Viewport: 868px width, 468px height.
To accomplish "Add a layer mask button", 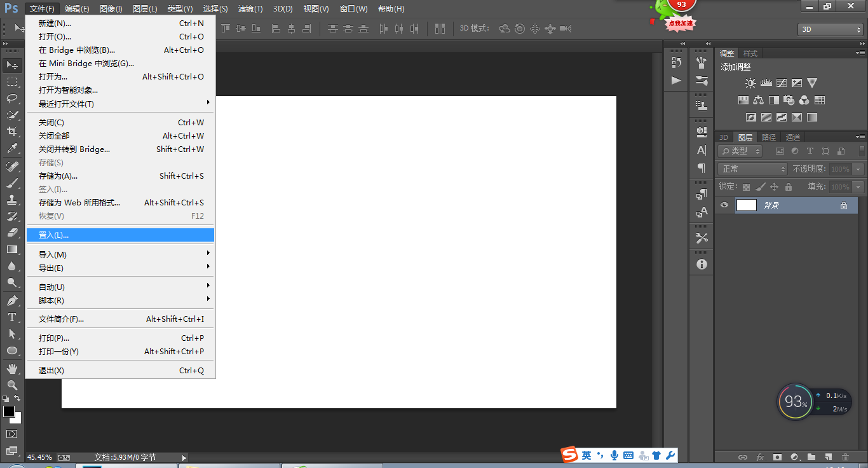I will point(777,457).
